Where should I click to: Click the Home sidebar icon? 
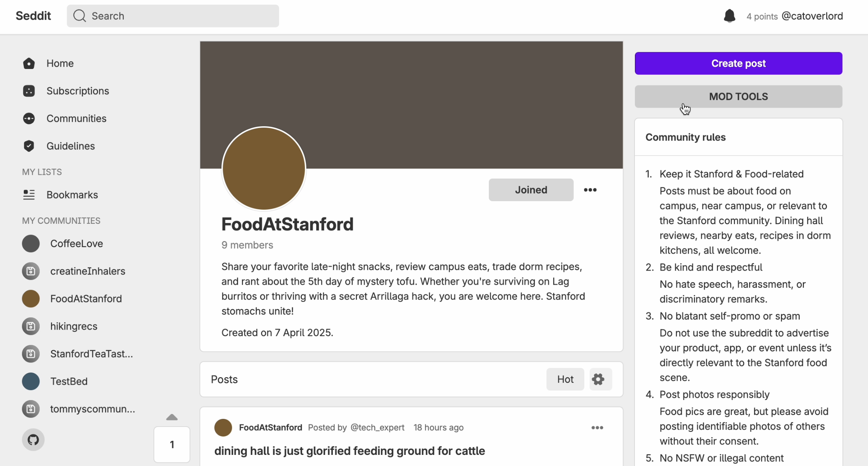tap(29, 63)
